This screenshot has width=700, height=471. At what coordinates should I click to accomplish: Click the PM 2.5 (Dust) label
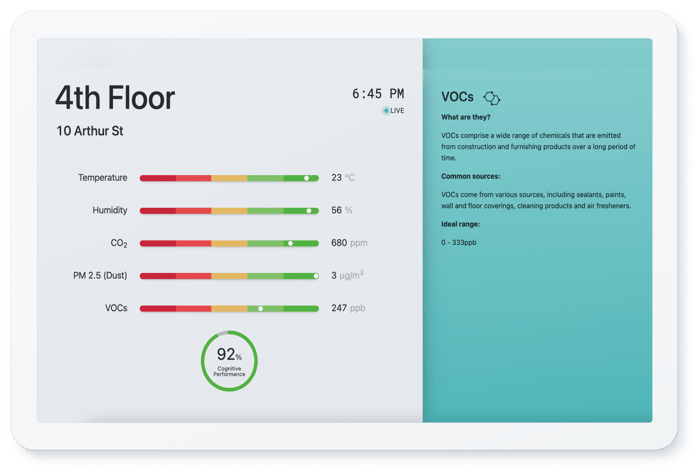point(100,275)
